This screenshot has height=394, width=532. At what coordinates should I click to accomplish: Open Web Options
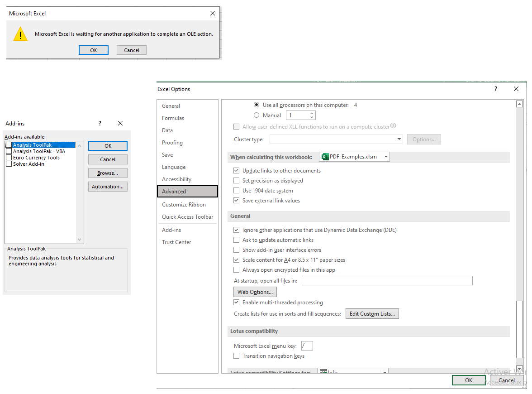point(255,292)
